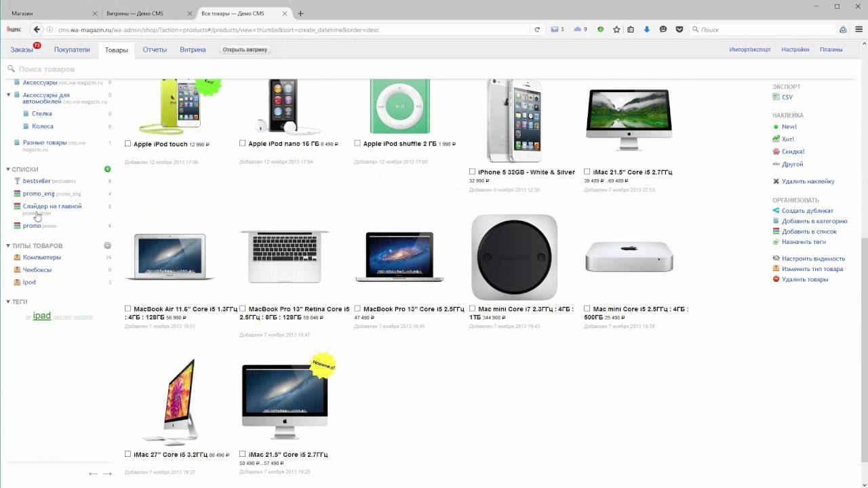
Task: Click the Pocket icon in browser toolbar
Action: (679, 29)
